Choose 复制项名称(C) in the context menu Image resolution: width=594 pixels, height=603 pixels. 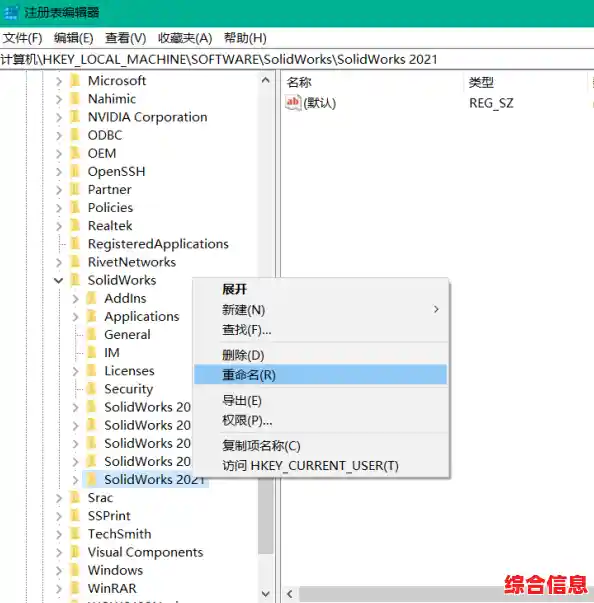tap(321, 445)
